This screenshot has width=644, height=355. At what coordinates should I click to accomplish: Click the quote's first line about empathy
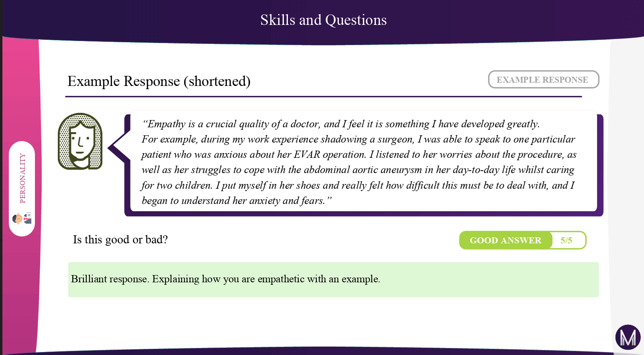tap(341, 124)
